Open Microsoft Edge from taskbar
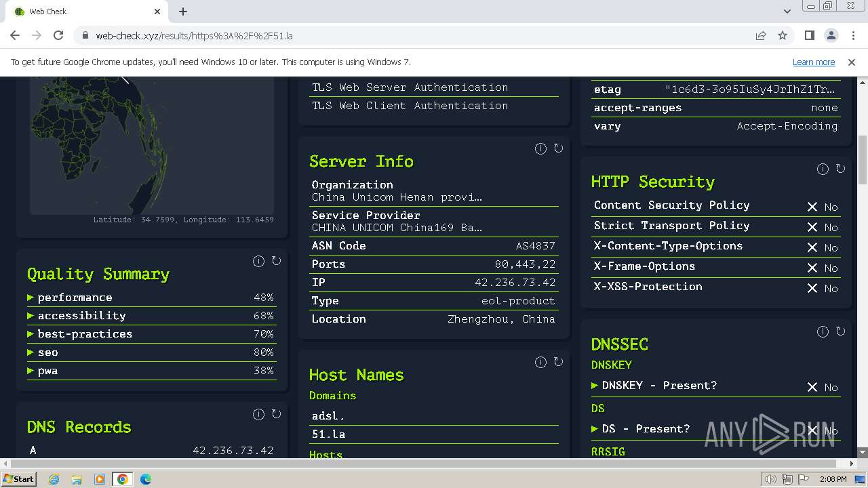Viewport: 868px width, 488px height. coord(145,479)
